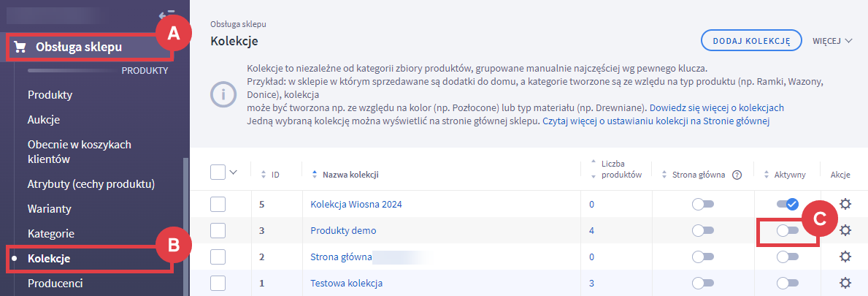Image resolution: width=868 pixels, height=296 pixels.
Task: Go to Atrybuty (cechy produktu) menu item
Action: [91, 183]
